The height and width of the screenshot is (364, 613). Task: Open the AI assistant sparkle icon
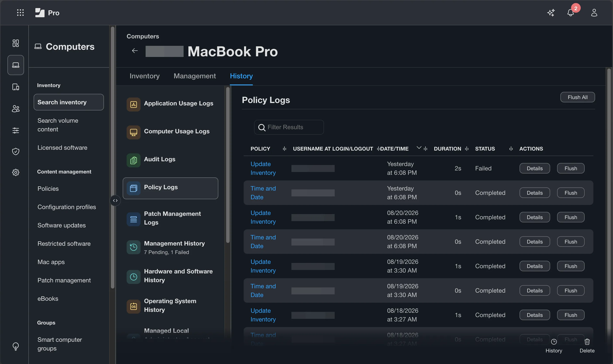[551, 12]
